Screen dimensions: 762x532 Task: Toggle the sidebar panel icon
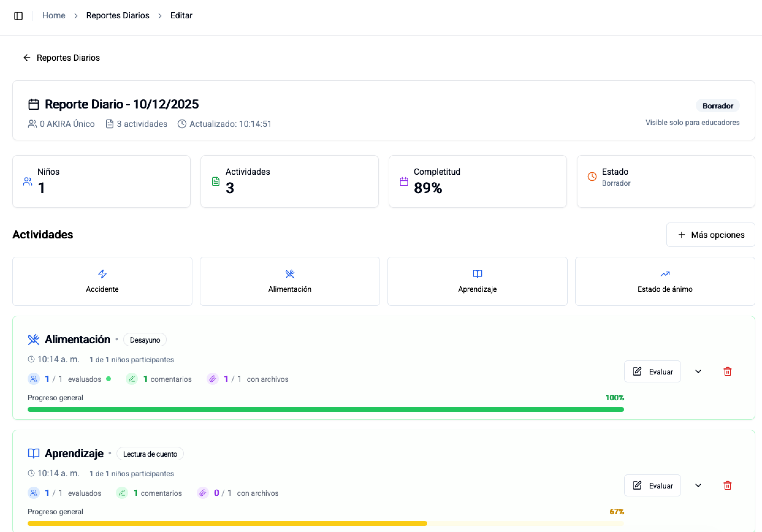(18, 16)
